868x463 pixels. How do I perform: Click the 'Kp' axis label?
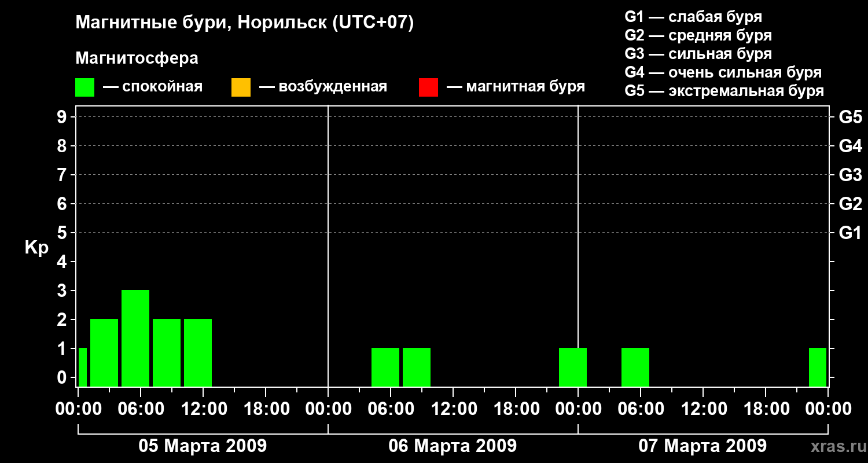click(36, 248)
